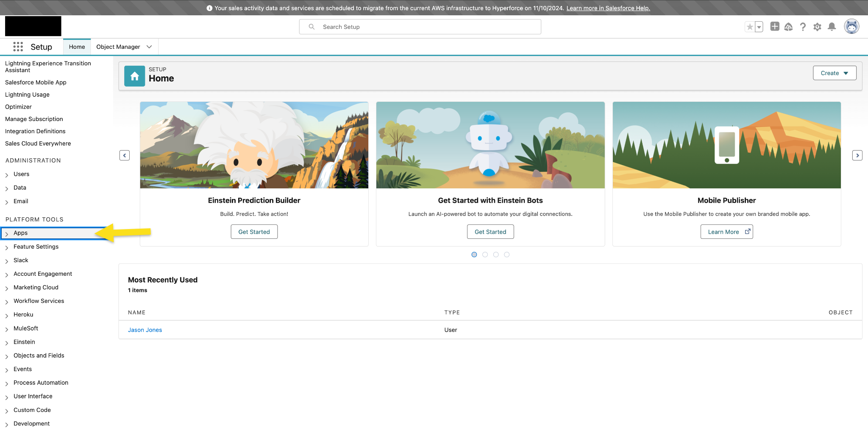Add this page to favorites star
868x434 pixels.
coord(750,27)
